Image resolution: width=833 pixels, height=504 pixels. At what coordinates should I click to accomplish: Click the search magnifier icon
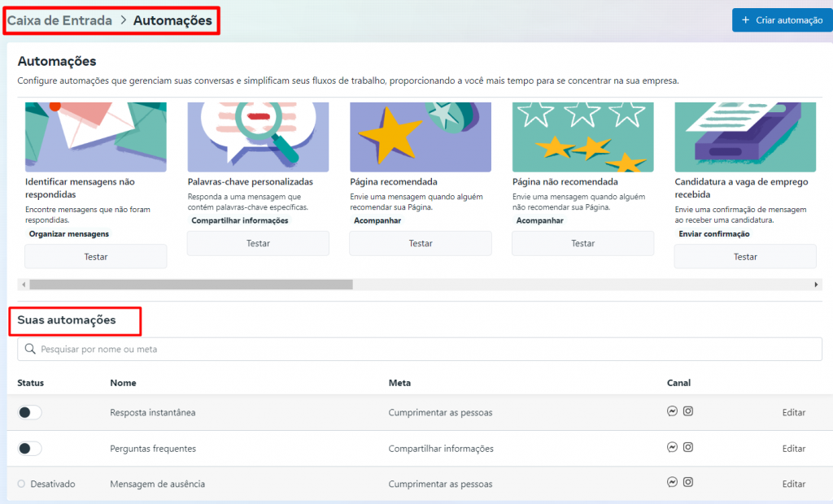[x=30, y=349]
